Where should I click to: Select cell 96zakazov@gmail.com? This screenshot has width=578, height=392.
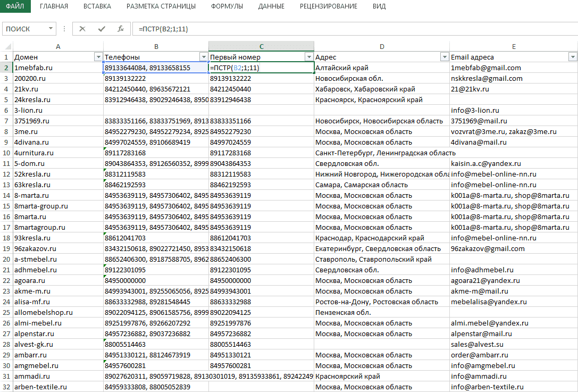point(514,248)
